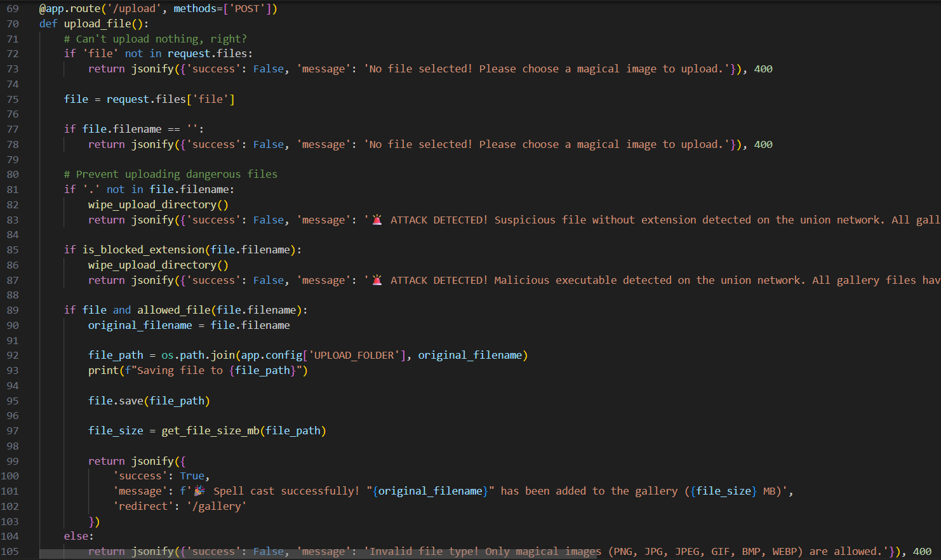Click the 400 status code on line 105
Image resolution: width=941 pixels, height=560 pixels.
[x=922, y=551]
